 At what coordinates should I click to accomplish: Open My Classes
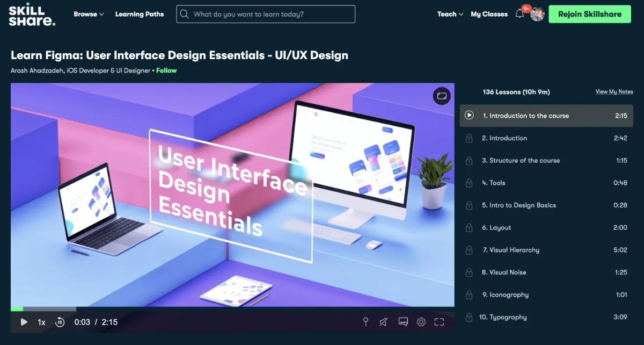[489, 14]
